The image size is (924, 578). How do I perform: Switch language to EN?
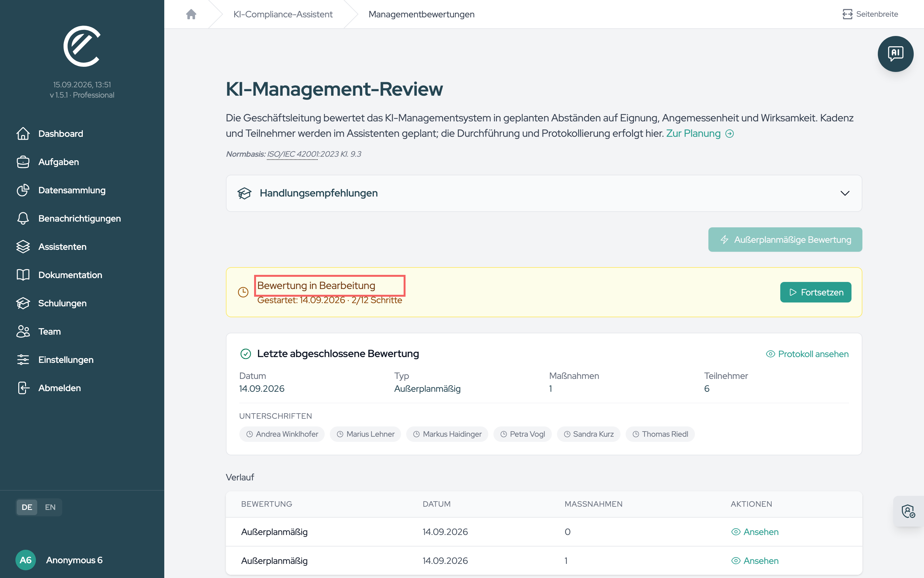tap(50, 507)
